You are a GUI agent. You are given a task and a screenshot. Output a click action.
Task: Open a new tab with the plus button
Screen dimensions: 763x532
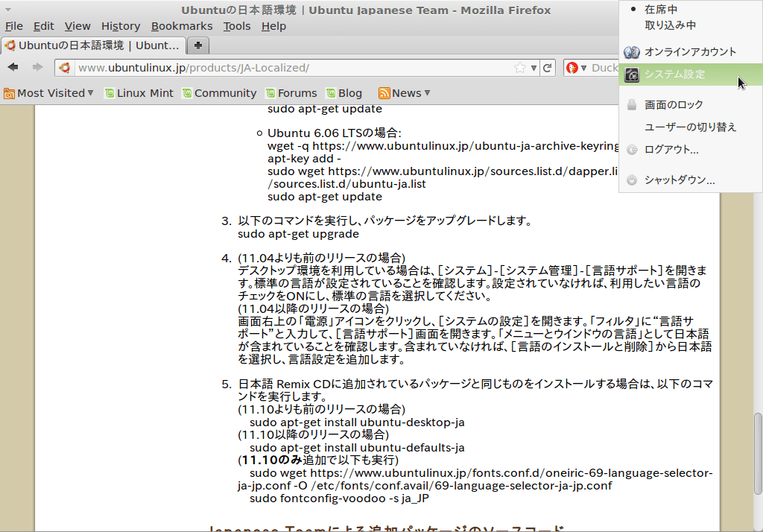pos(197,45)
